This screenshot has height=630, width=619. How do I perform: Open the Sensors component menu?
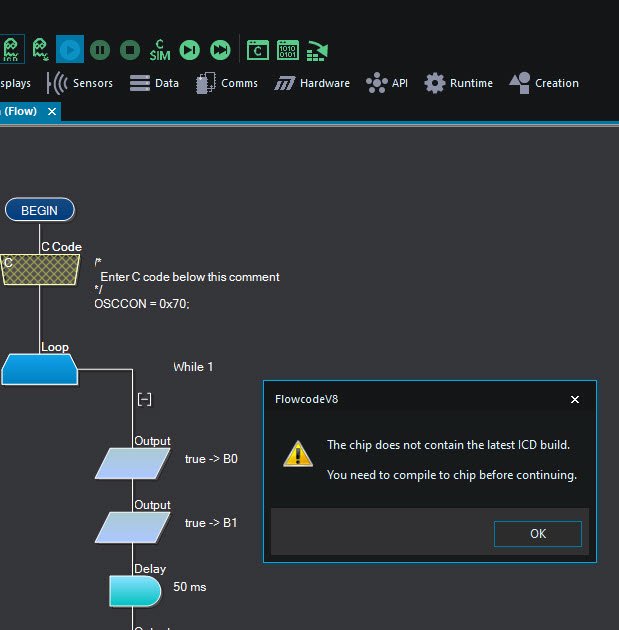pos(80,83)
